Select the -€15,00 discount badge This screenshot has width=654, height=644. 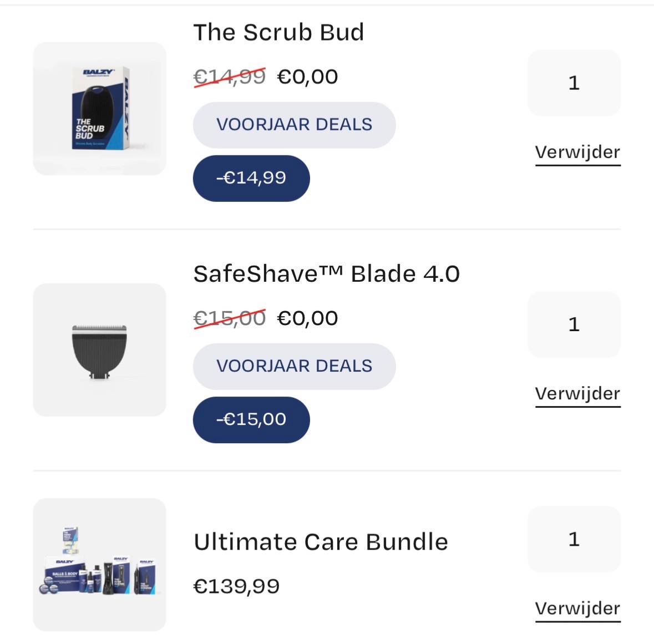click(251, 420)
